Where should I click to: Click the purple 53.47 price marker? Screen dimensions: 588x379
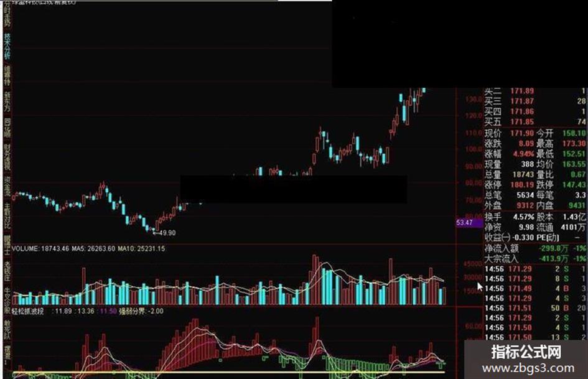[470, 223]
